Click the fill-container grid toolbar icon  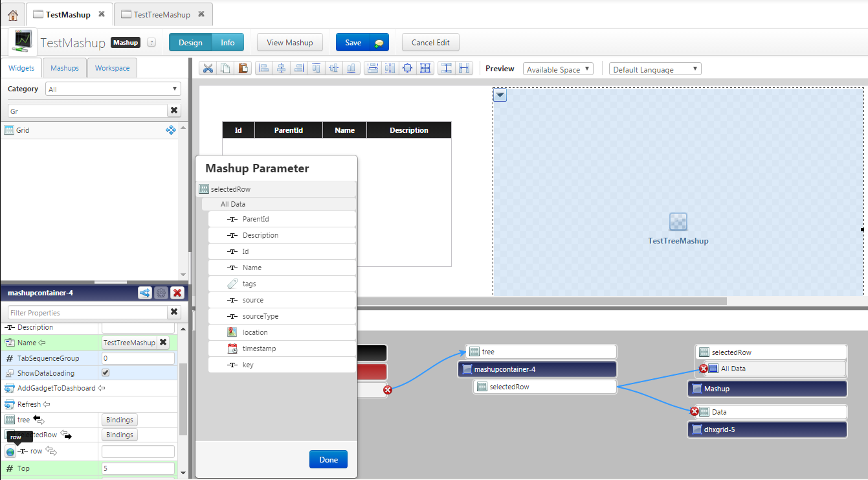click(425, 68)
